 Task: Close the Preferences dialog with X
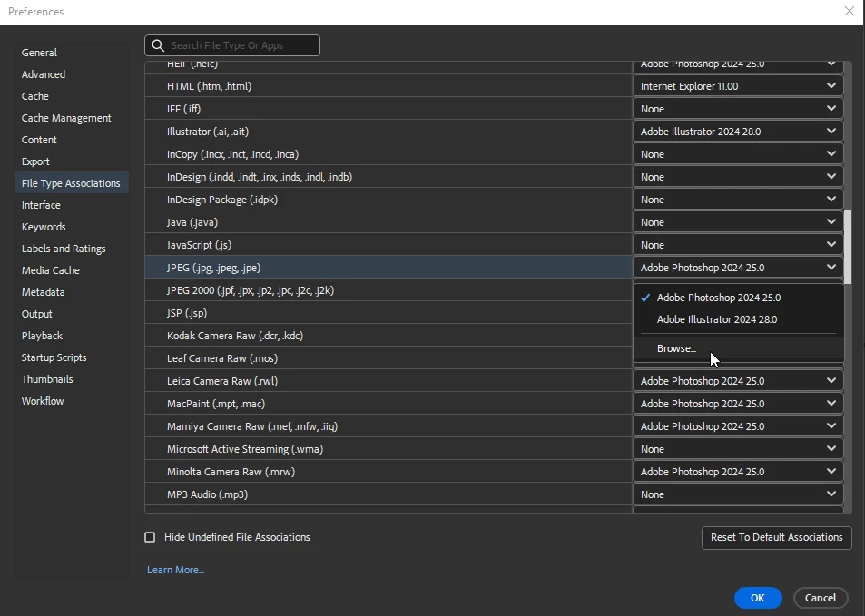coord(849,11)
